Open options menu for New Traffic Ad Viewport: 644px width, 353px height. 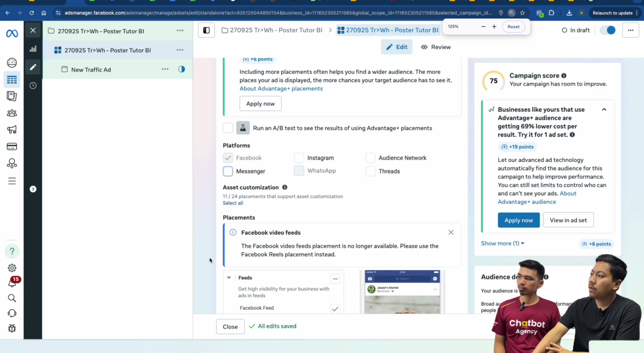tap(165, 69)
